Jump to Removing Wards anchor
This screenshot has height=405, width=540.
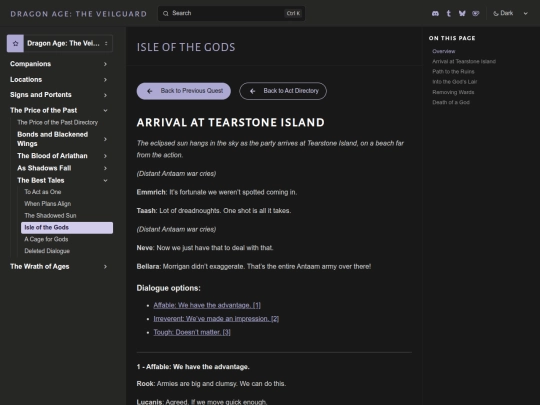tap(453, 92)
